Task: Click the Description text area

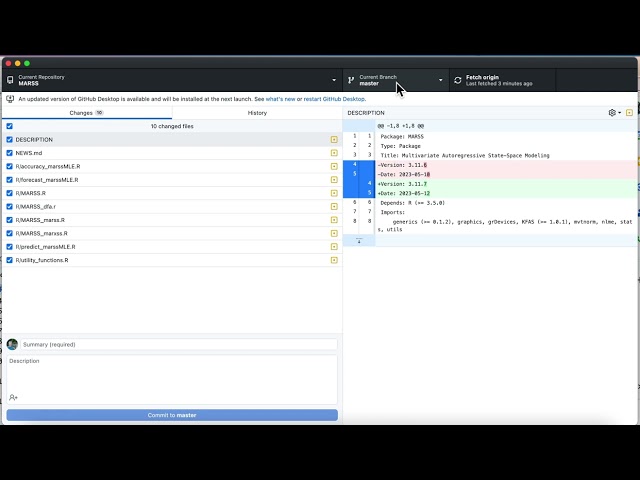Action: tap(172, 380)
